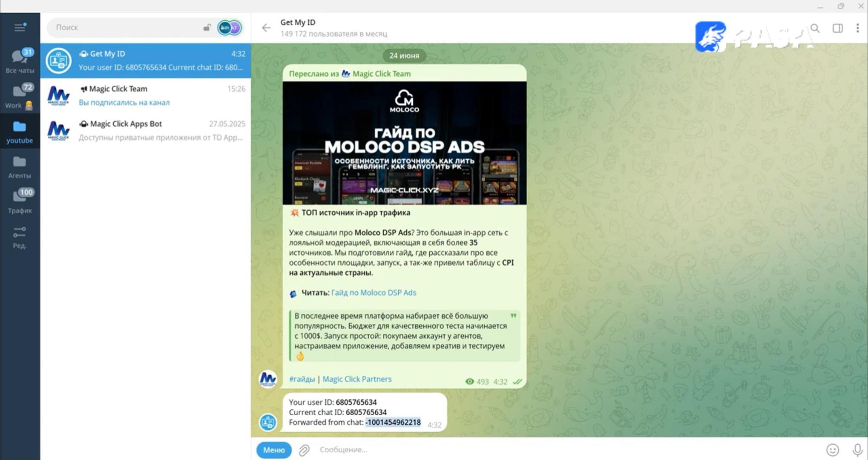
Task: Focus the Сообщение message input
Action: (566, 450)
